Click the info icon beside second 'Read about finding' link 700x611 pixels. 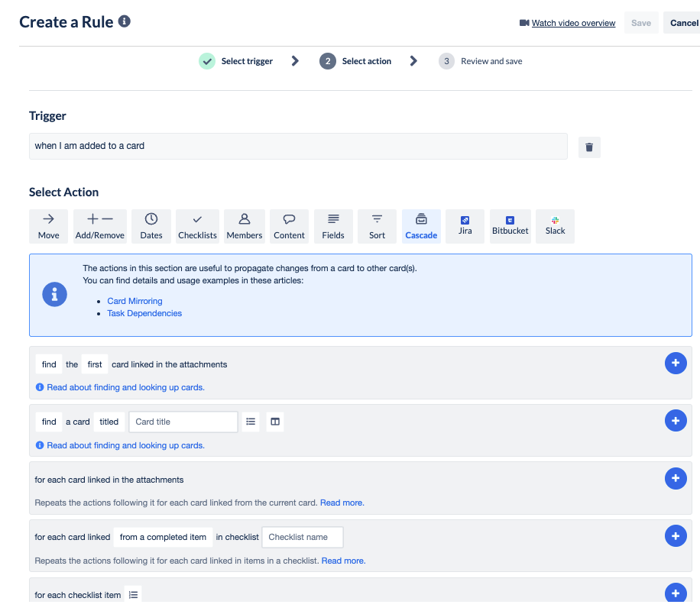40,445
